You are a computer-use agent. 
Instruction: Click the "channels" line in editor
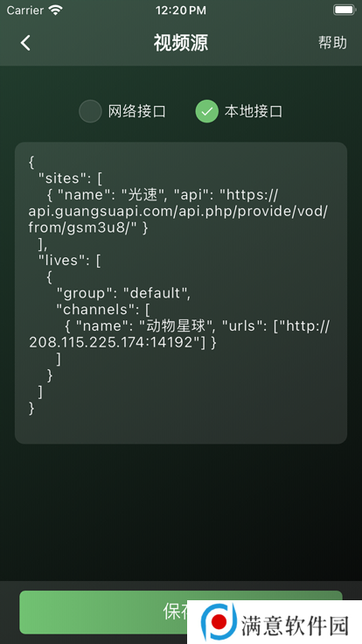(x=102, y=310)
